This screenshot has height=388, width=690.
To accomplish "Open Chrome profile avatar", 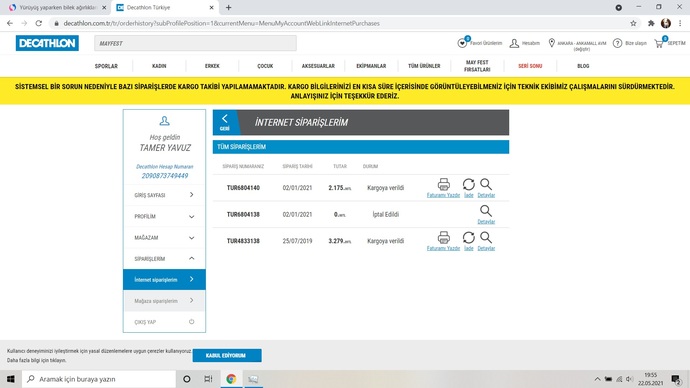I will (666, 23).
